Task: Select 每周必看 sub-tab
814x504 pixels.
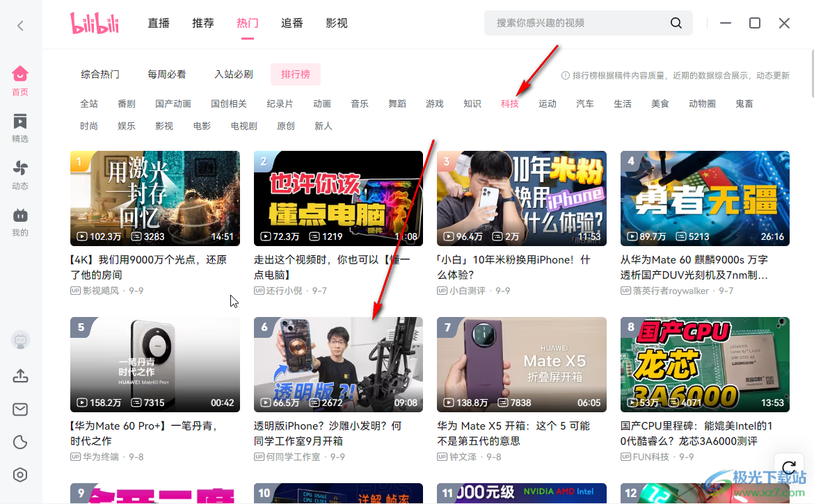Action: (167, 74)
